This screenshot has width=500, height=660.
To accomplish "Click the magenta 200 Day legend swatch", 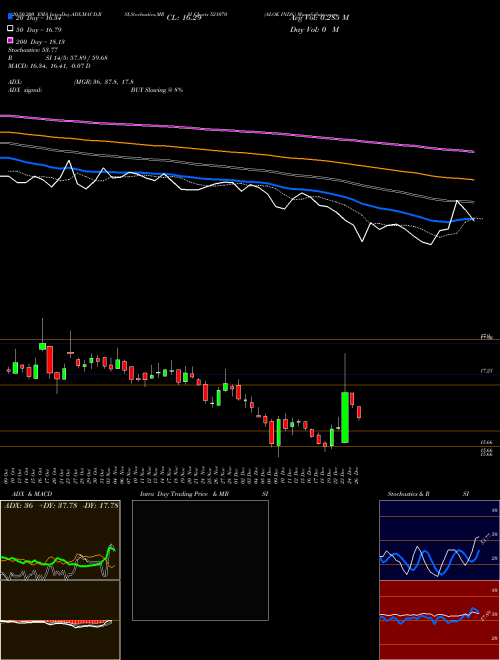I will tap(11, 41).
